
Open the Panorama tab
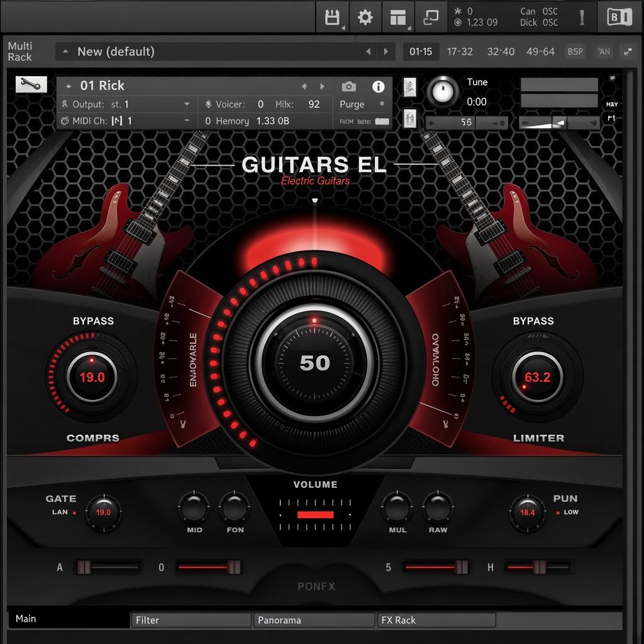point(314,620)
